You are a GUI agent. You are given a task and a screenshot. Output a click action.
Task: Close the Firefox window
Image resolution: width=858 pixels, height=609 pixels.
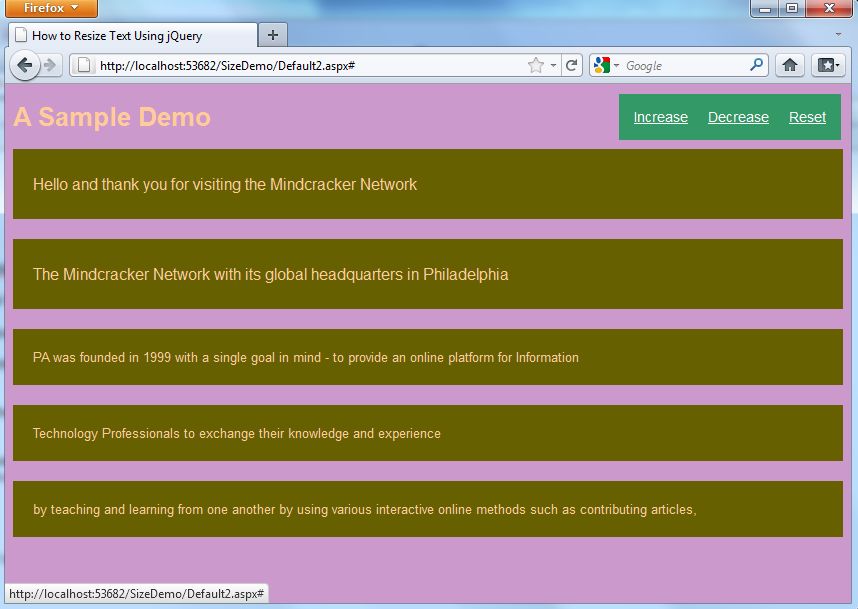[829, 8]
